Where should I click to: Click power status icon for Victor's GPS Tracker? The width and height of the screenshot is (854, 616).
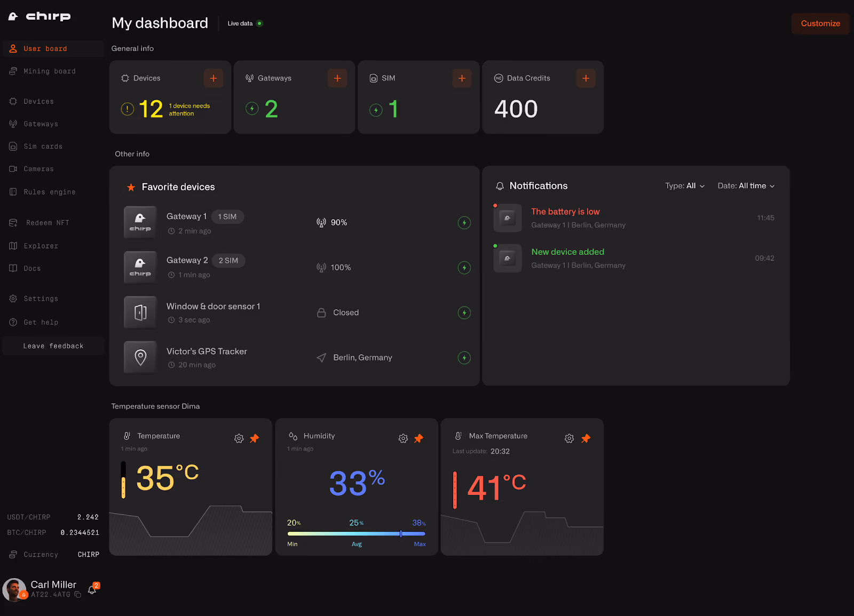click(x=464, y=358)
